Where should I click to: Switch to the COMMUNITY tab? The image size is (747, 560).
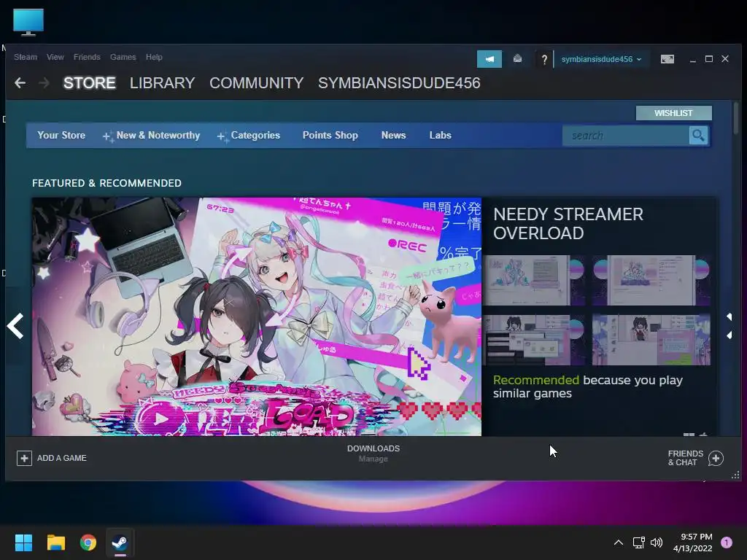256,83
